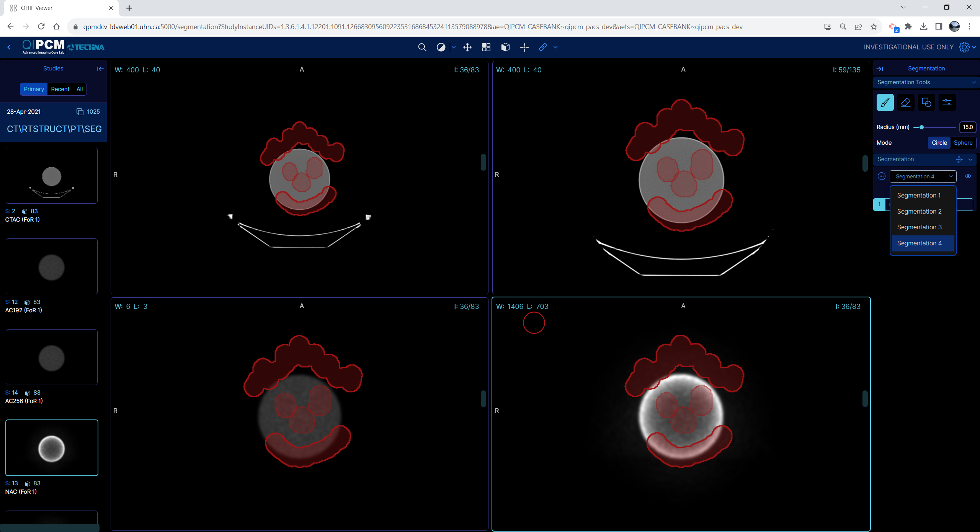Switch to the Recent studies tab
Screen dimensions: 980x532
click(60, 89)
